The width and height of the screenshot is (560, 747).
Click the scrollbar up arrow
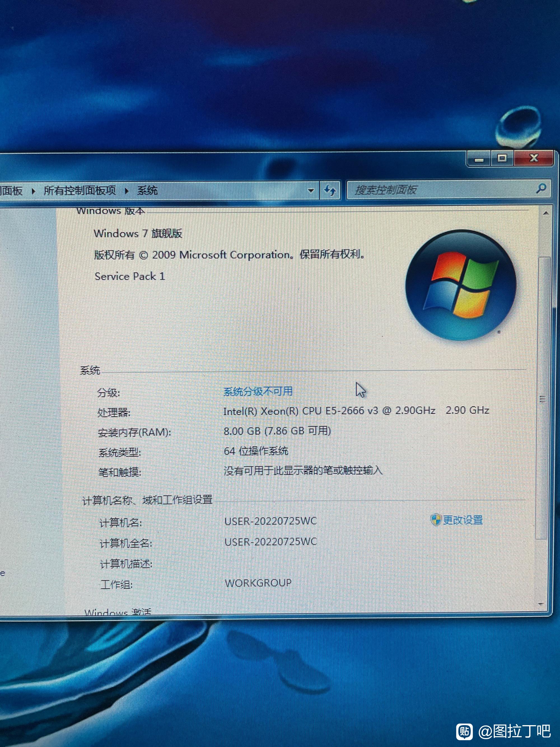[x=545, y=213]
